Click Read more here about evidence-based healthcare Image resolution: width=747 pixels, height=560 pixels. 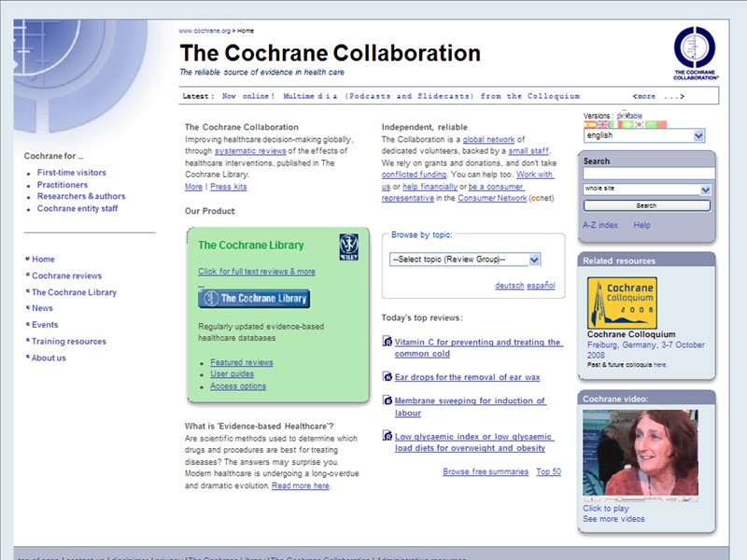300,485
